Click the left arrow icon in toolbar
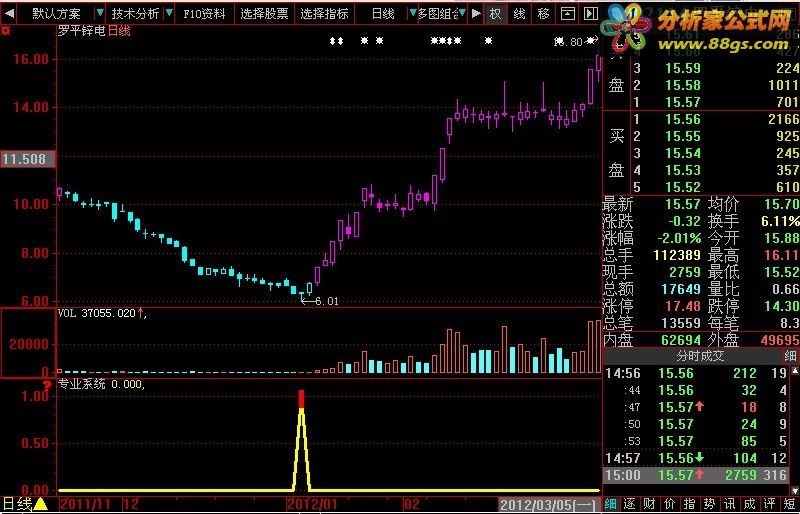Viewport: 800px width, 514px height. coord(9,13)
